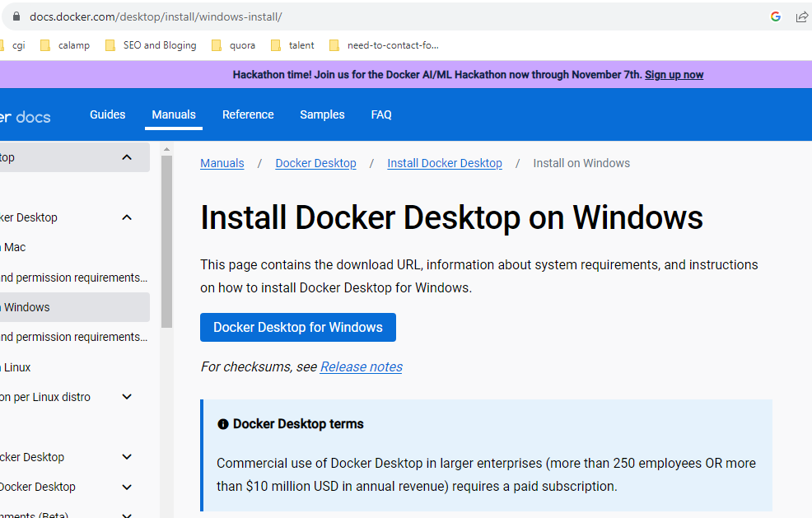Click the sidebar scroll up arrow
Viewport: 812px width, 518px height.
point(166,149)
